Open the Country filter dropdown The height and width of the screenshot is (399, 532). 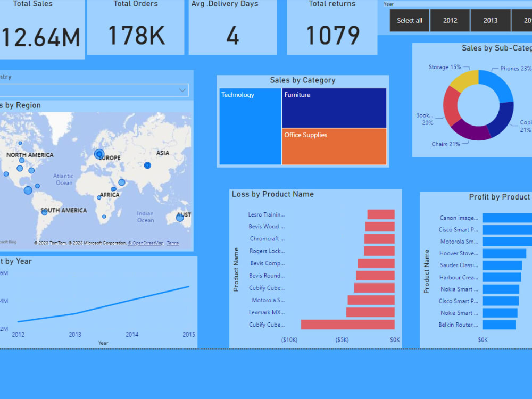[182, 90]
